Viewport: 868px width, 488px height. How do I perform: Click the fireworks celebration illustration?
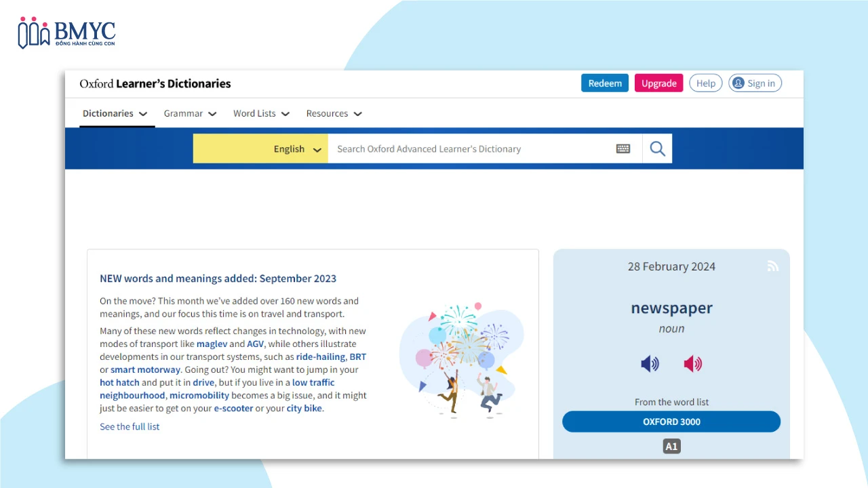[x=461, y=358]
